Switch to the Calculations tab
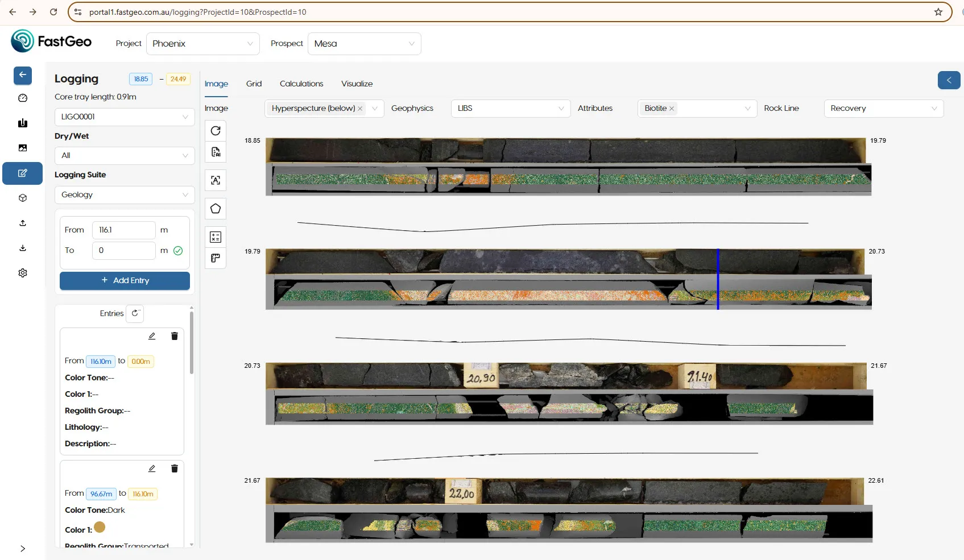Viewport: 964px width, 560px height. 301,84
